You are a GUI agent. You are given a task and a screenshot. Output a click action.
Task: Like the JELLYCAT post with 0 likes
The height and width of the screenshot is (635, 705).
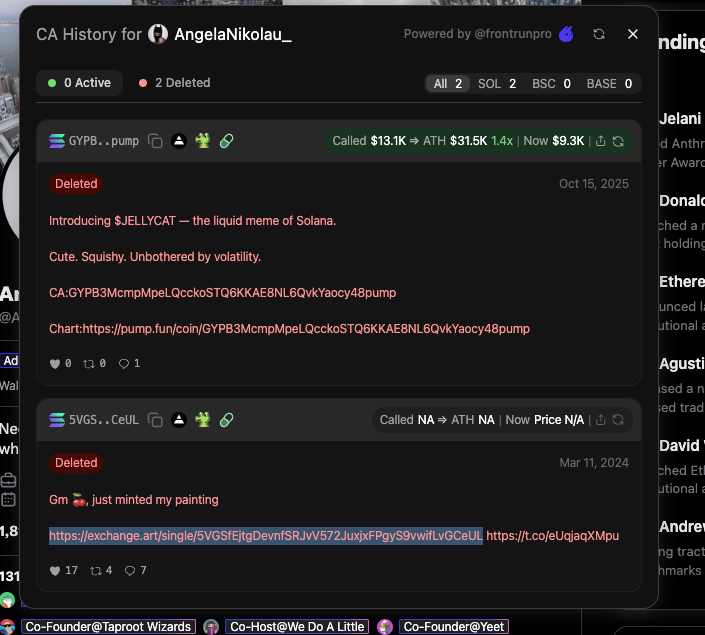[60, 363]
